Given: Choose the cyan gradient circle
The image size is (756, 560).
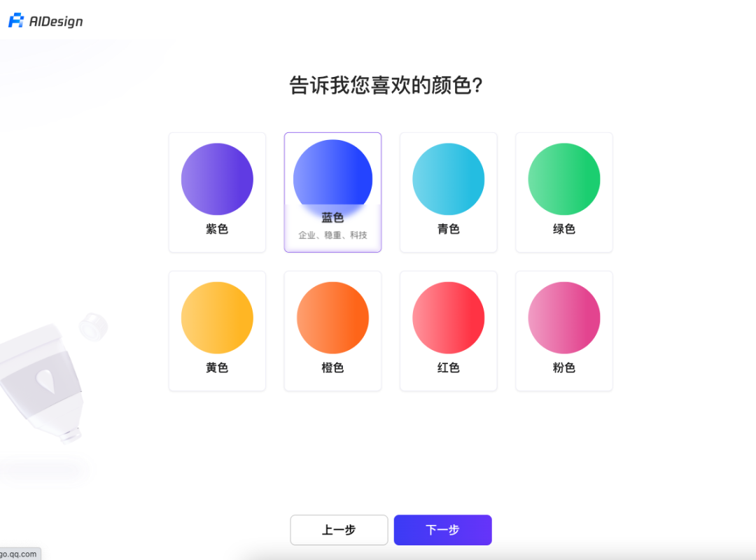Looking at the screenshot, I should pyautogui.click(x=448, y=179).
